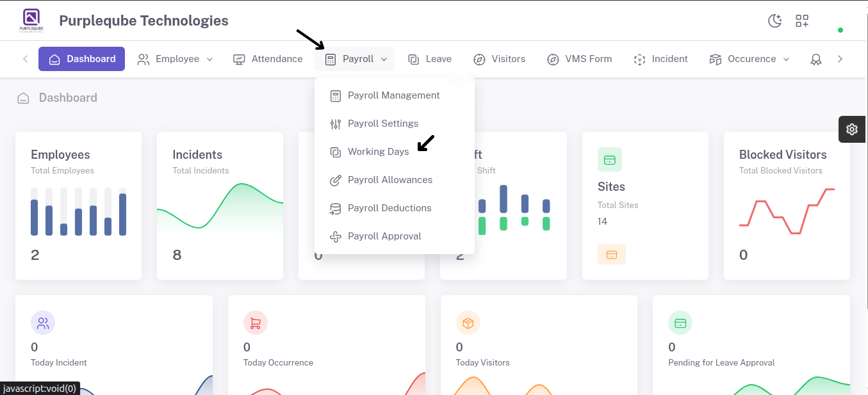Click the Sites green card icon

coord(610,159)
